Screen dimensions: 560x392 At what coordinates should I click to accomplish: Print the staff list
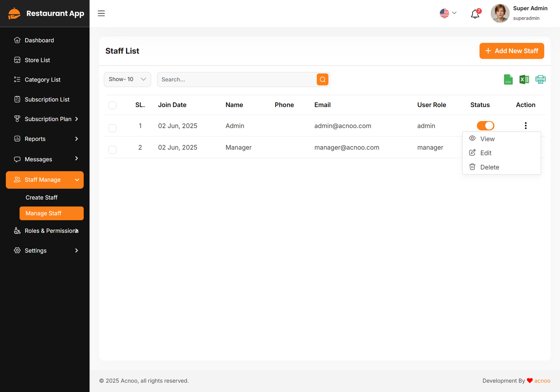pos(540,79)
